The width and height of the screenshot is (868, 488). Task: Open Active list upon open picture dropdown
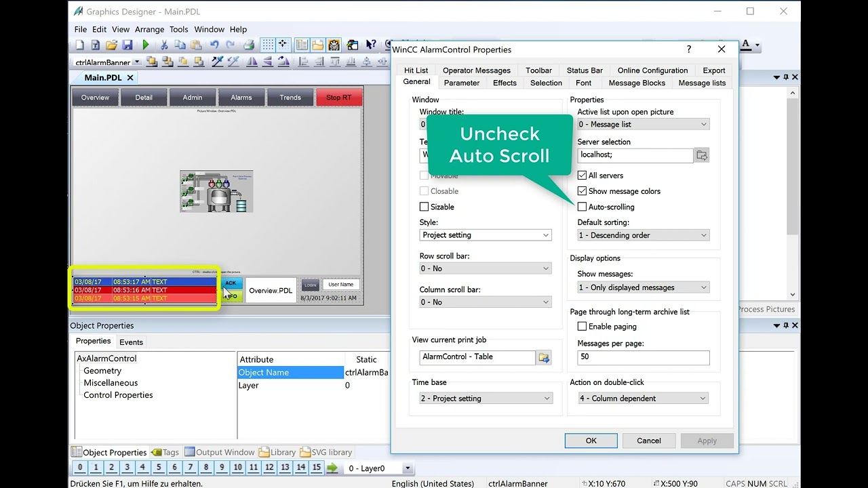(644, 125)
